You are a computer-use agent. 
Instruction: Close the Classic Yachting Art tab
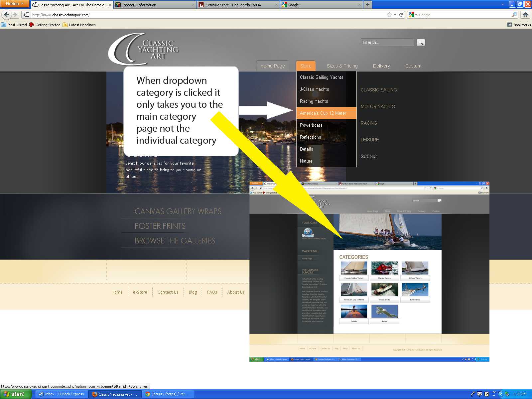pos(110,5)
